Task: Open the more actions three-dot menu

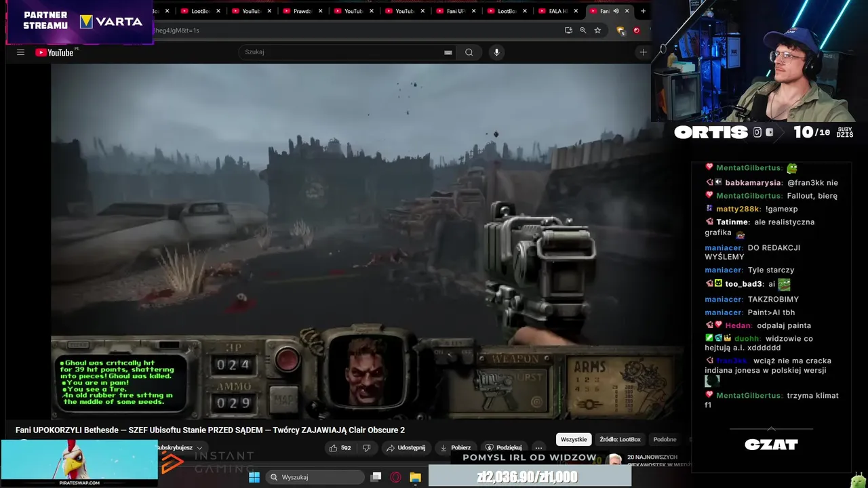Action: (538, 447)
